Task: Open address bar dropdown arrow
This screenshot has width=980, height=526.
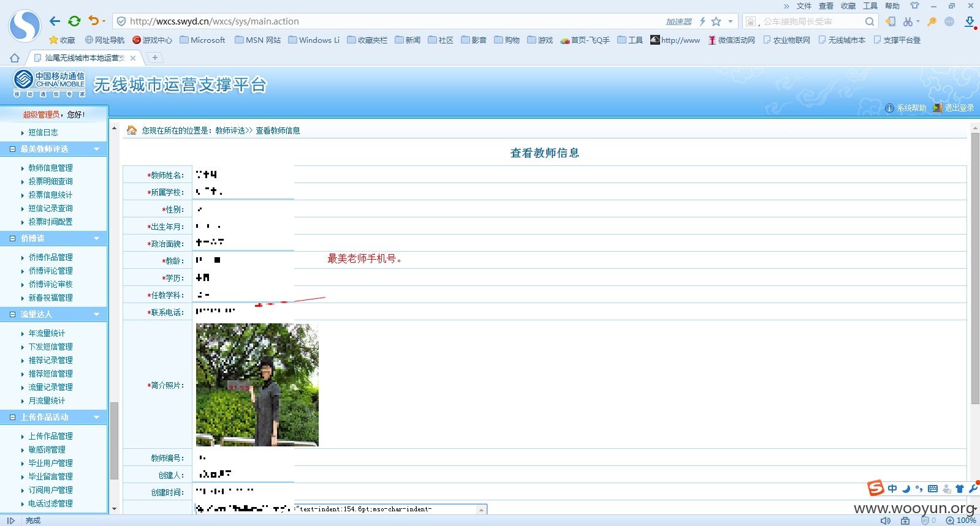Action: click(730, 21)
